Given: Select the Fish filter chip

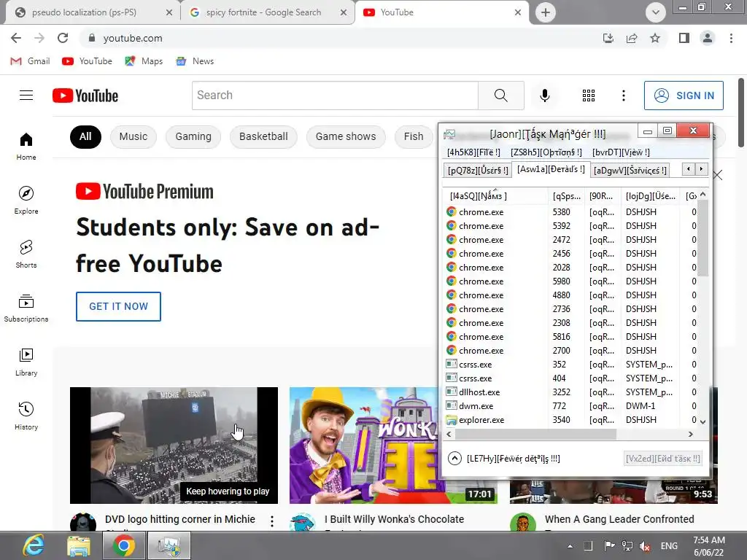Looking at the screenshot, I should tap(414, 136).
